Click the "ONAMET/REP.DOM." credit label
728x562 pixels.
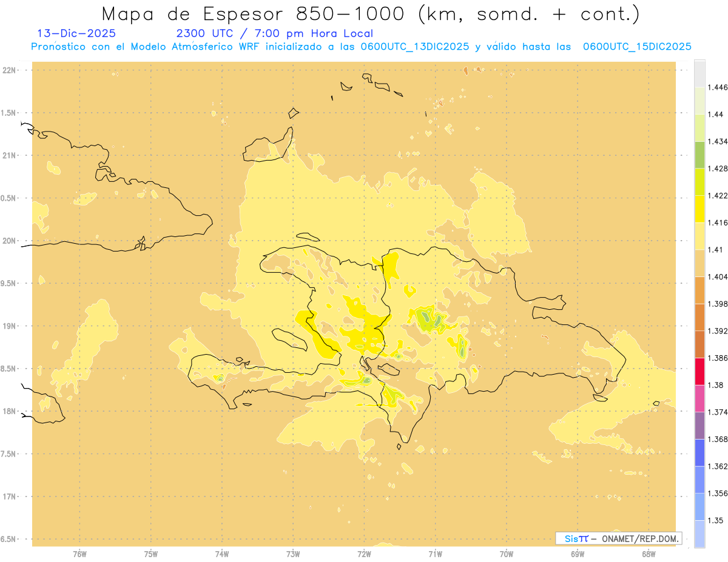[640, 538]
